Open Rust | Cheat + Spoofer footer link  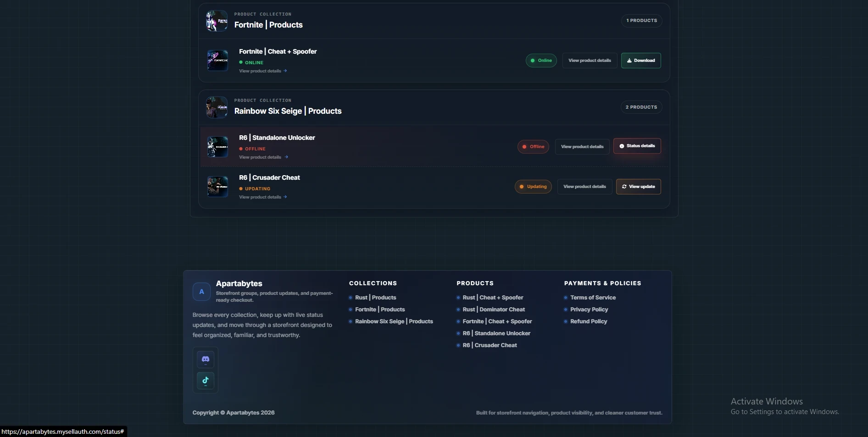(493, 298)
